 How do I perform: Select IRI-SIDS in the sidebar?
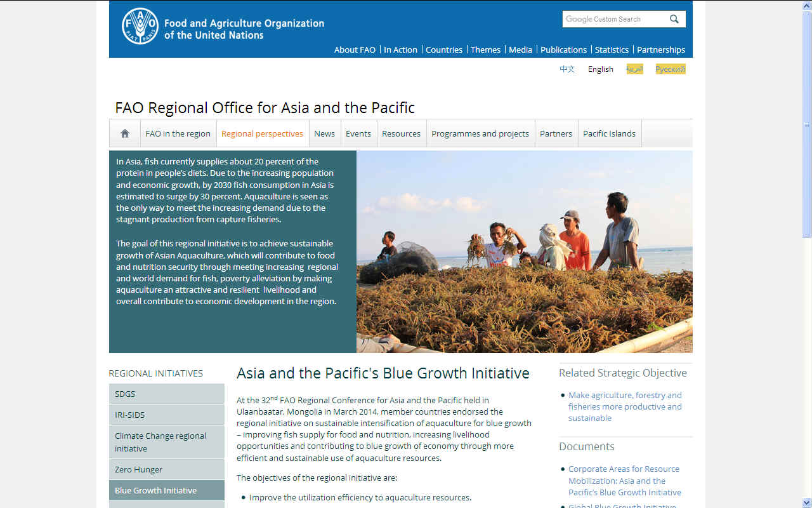coord(167,415)
